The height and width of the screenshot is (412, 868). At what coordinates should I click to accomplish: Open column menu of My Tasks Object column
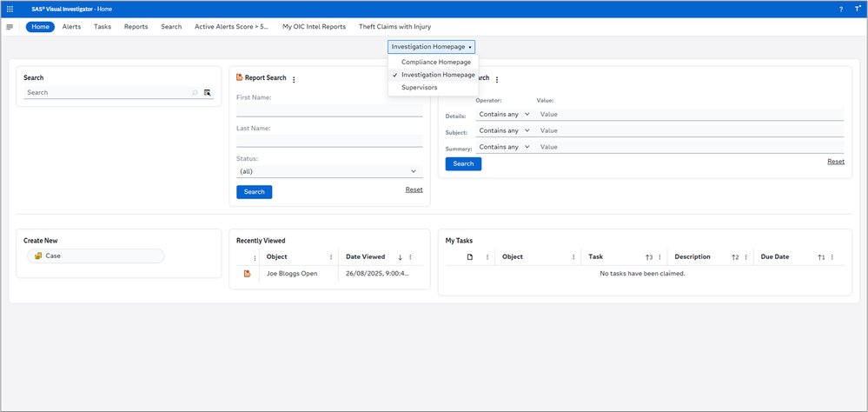pyautogui.click(x=573, y=257)
